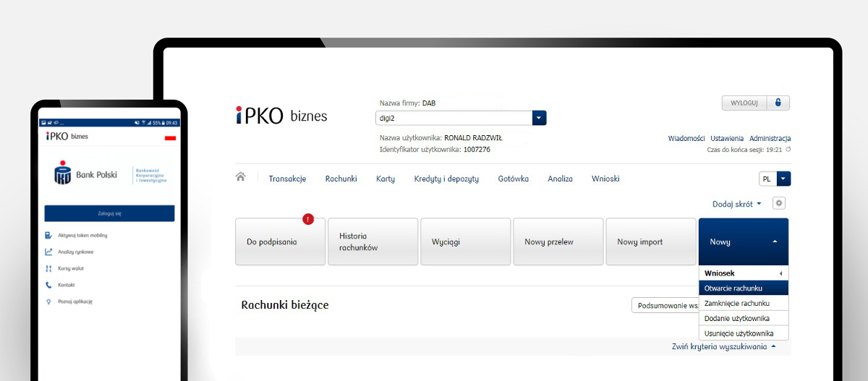Image resolution: width=868 pixels, height=381 pixels.
Task: Tap the Zaloguj się button on the phone
Action: coord(109,213)
